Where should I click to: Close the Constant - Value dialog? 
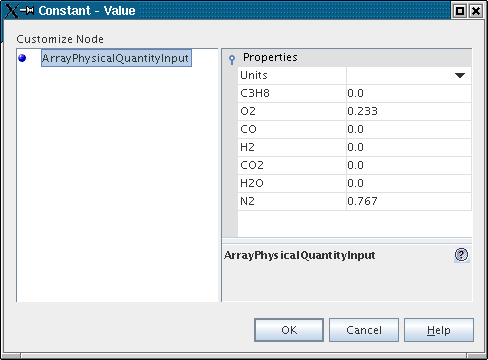pos(476,11)
